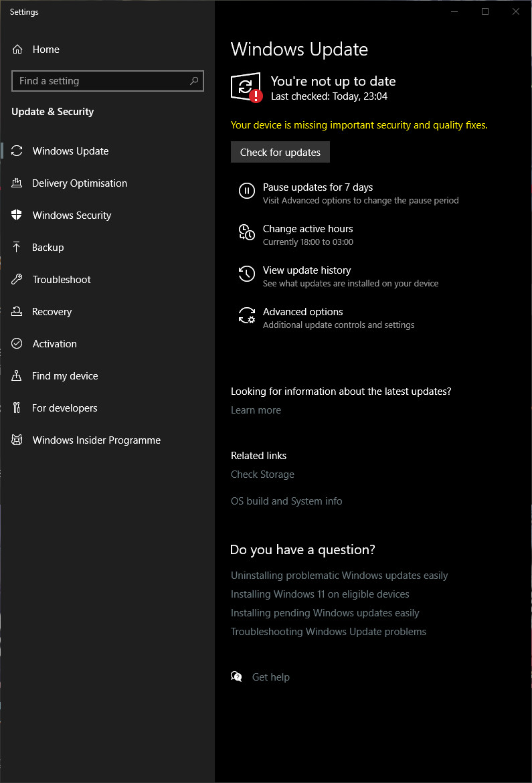This screenshot has width=532, height=783.
Task: Click the Home house icon
Action: 17,49
